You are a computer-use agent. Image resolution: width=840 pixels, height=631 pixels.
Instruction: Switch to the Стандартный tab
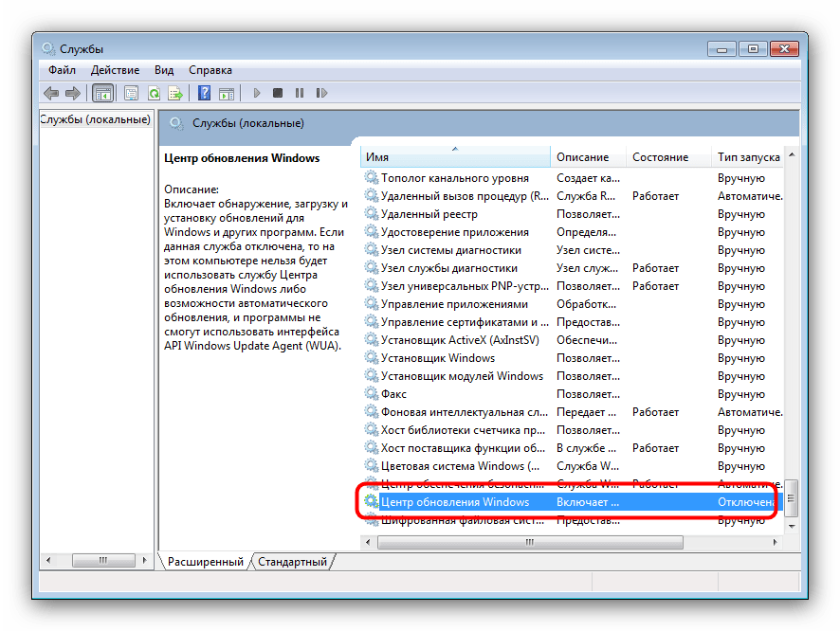point(292,562)
